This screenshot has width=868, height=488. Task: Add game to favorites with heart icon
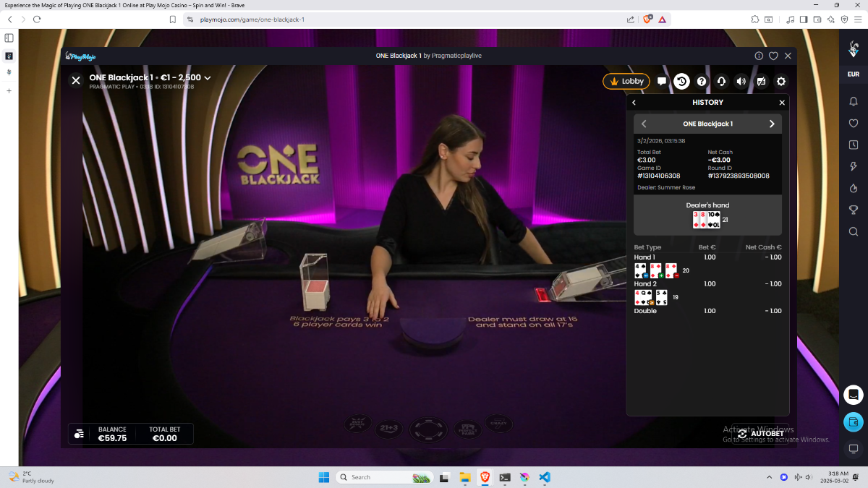pyautogui.click(x=773, y=56)
